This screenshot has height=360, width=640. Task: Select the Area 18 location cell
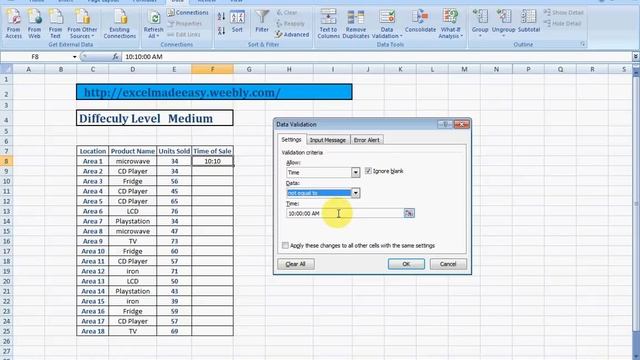click(x=93, y=331)
